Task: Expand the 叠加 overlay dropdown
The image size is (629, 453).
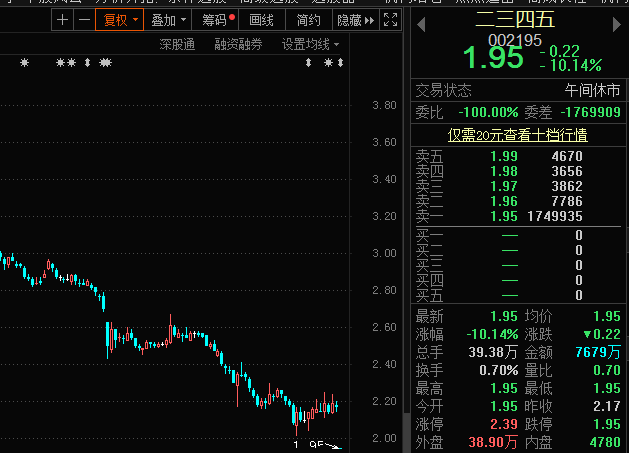Action: pos(168,20)
